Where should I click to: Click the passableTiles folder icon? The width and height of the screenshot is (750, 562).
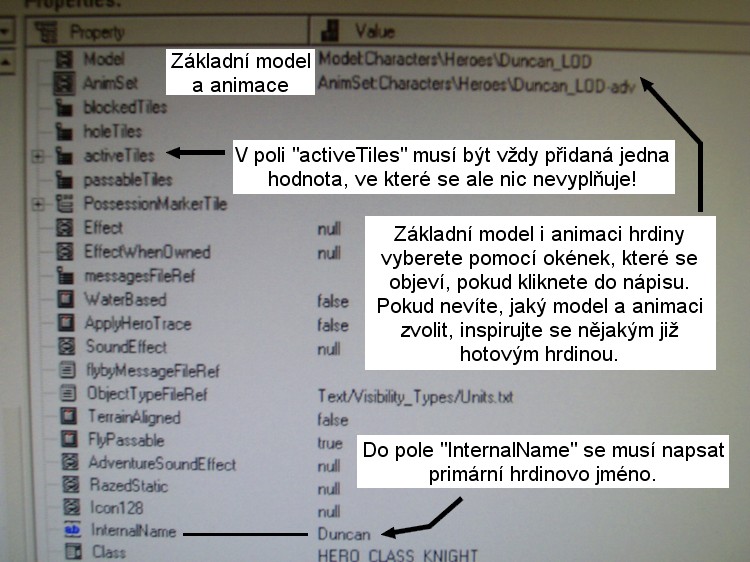(64, 180)
